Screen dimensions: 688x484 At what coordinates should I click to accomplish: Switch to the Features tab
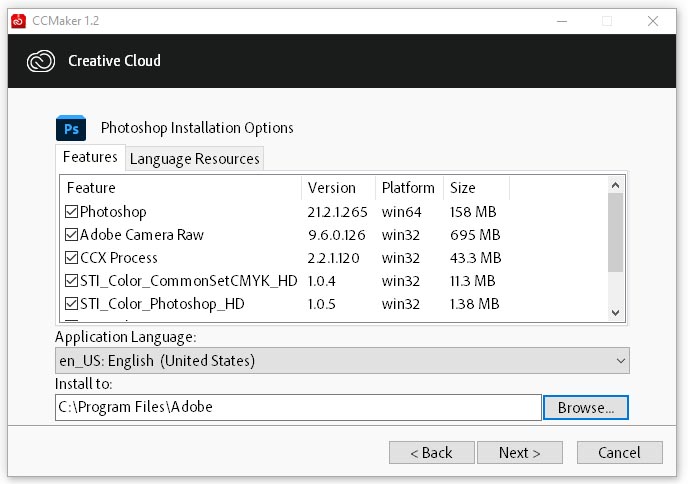point(90,157)
